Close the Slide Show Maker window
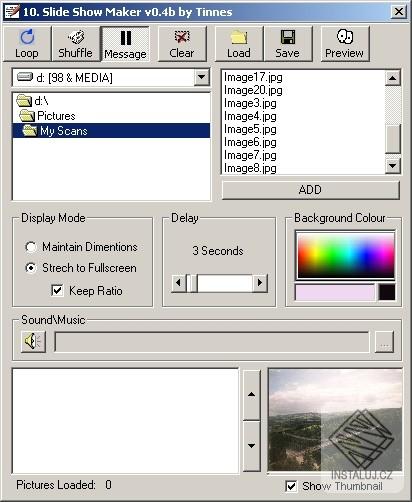Image resolution: width=412 pixels, height=502 pixels. tap(399, 12)
